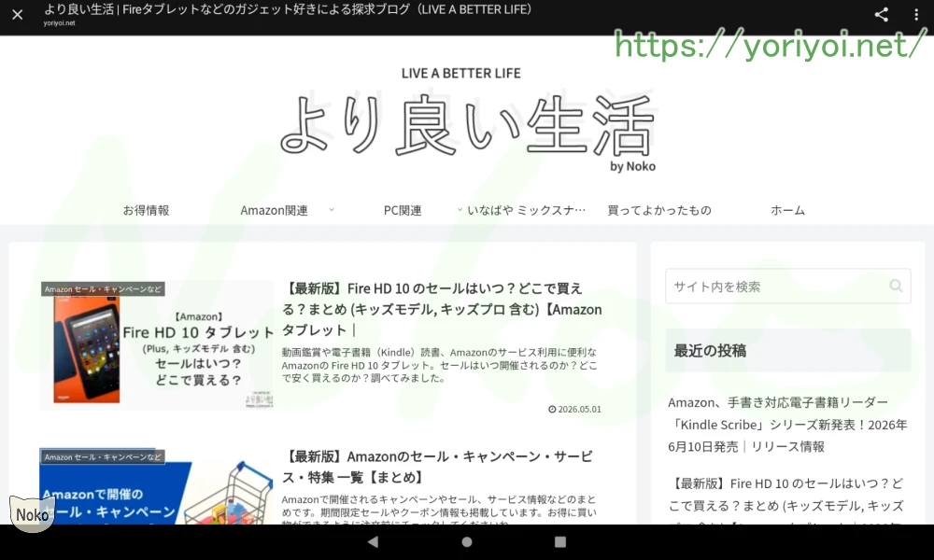
Task: Open Amazonで開催の shopping cart thumbnail
Action: coord(157,486)
